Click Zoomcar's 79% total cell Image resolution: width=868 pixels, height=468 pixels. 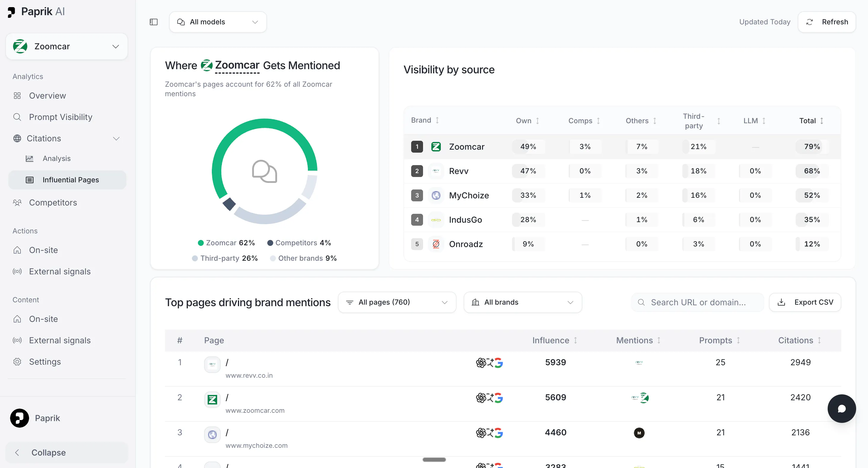click(x=812, y=147)
